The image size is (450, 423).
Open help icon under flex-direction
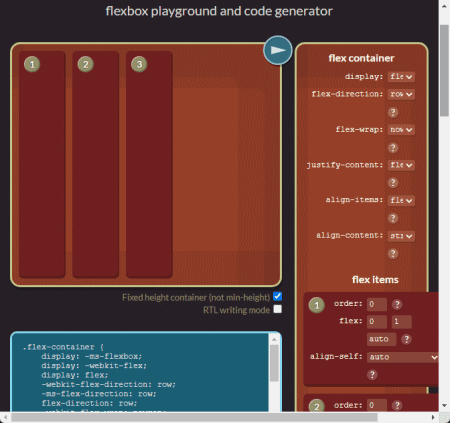pyautogui.click(x=393, y=112)
